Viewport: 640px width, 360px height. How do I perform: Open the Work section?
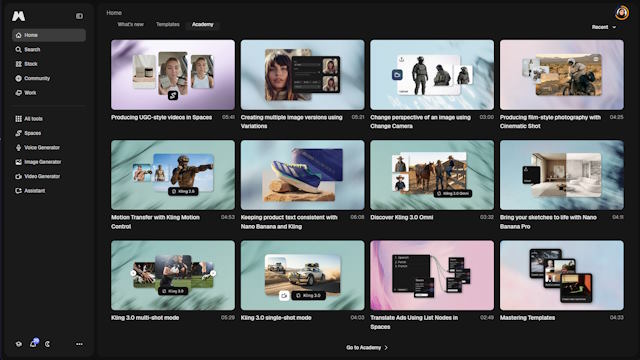pyautogui.click(x=49, y=93)
